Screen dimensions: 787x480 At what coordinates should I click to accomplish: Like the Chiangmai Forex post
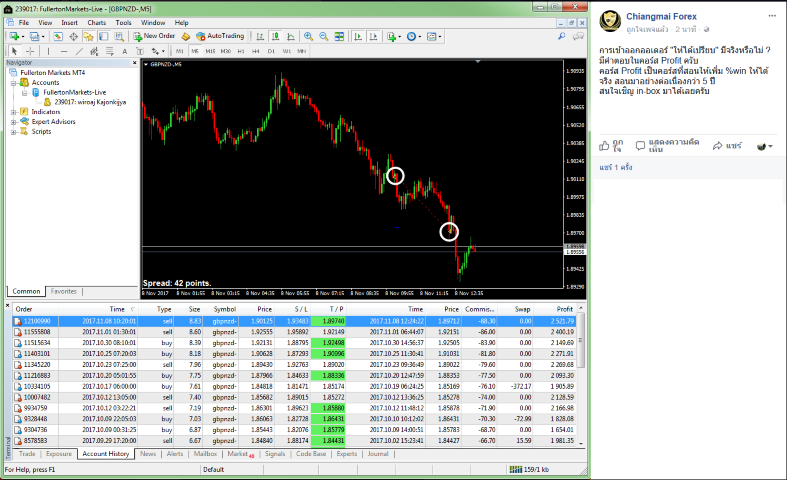(x=611, y=146)
